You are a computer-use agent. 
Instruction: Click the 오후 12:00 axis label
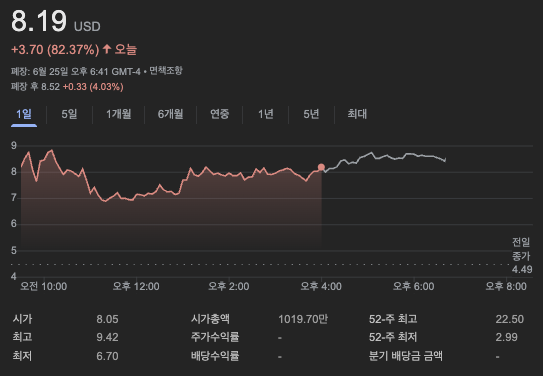[x=136, y=286]
